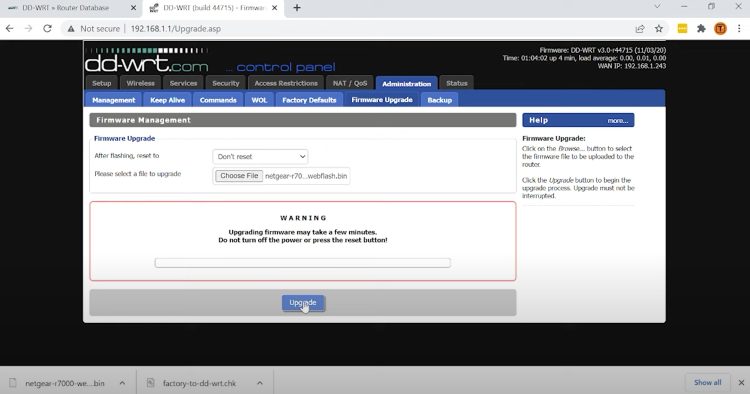The height and width of the screenshot is (394, 750).
Task: Go to WOL sub-tab
Action: tap(259, 100)
